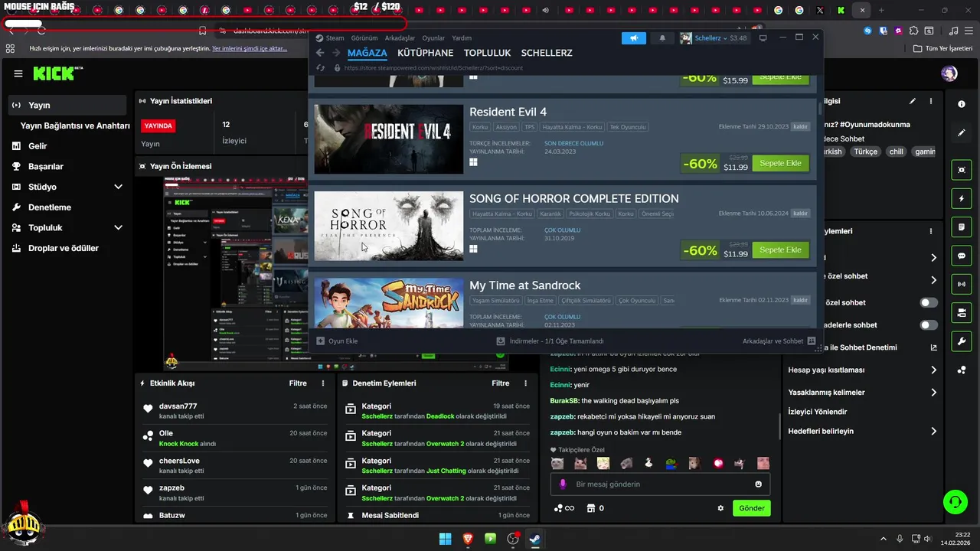Open Denetim Eylemleri three-dot menu
Screen dimensions: 980x551
525,383
